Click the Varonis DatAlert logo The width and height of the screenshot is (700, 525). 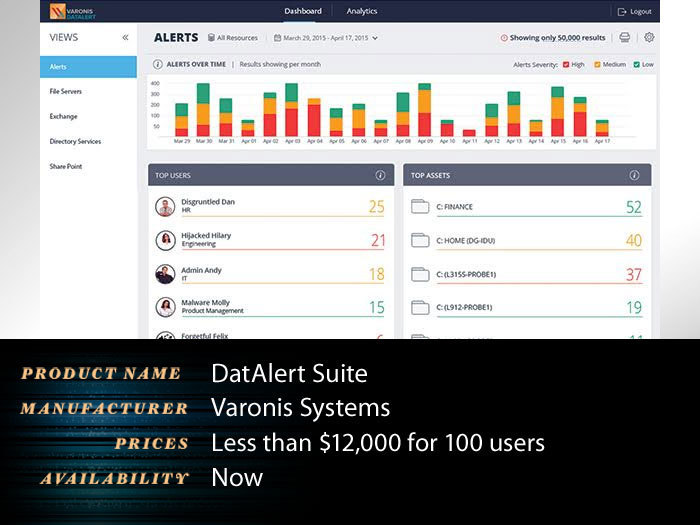pos(73,11)
